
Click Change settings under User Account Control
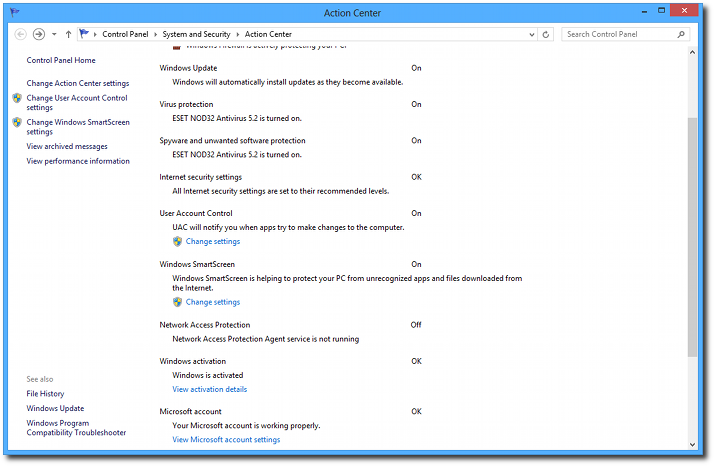coord(213,241)
